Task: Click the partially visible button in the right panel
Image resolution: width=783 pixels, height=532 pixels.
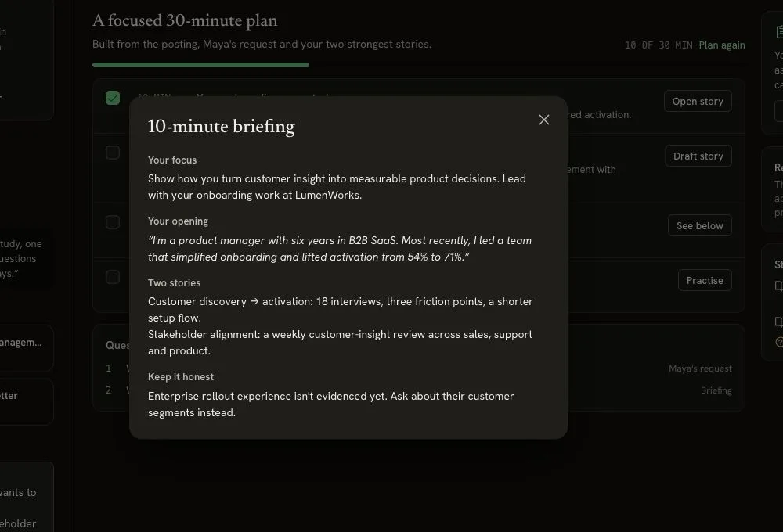Action: click(778, 111)
